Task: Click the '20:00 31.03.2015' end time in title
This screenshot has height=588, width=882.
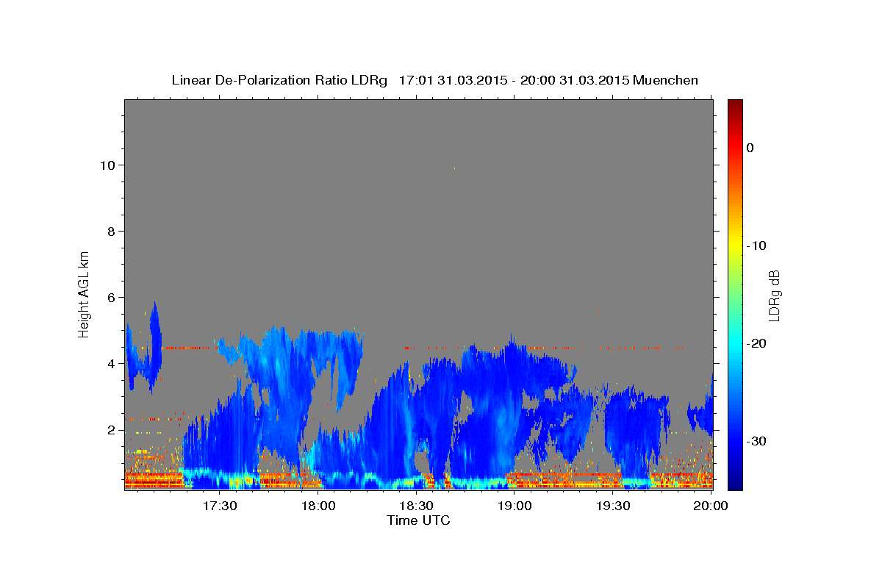Action: (574, 80)
